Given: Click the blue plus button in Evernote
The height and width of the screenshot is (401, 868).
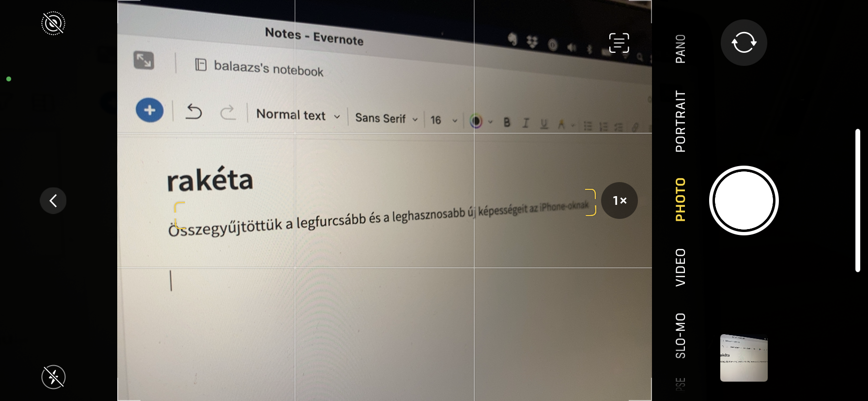Looking at the screenshot, I should click(150, 110).
